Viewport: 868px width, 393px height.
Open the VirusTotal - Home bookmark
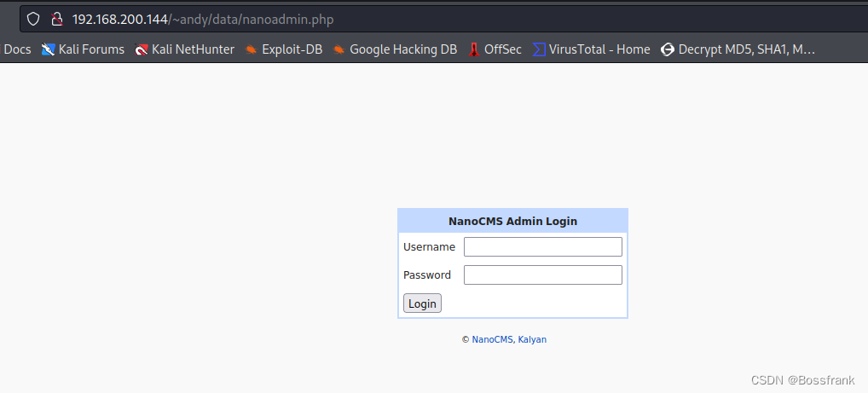(591, 49)
